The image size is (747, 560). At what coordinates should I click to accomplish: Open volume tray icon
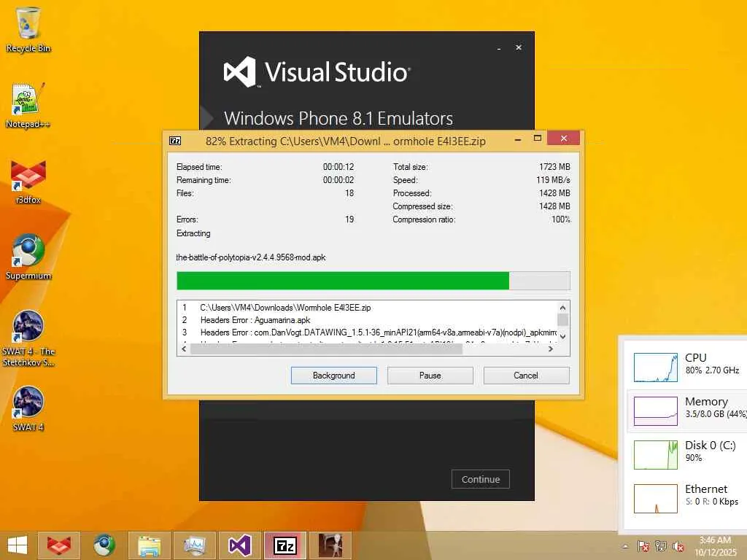click(678, 546)
